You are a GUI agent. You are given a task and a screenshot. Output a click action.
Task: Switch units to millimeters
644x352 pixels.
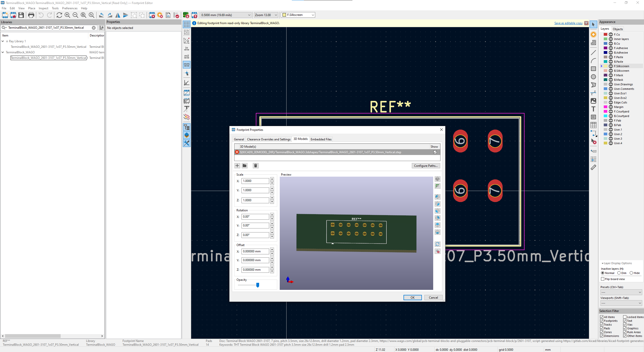coord(187,65)
